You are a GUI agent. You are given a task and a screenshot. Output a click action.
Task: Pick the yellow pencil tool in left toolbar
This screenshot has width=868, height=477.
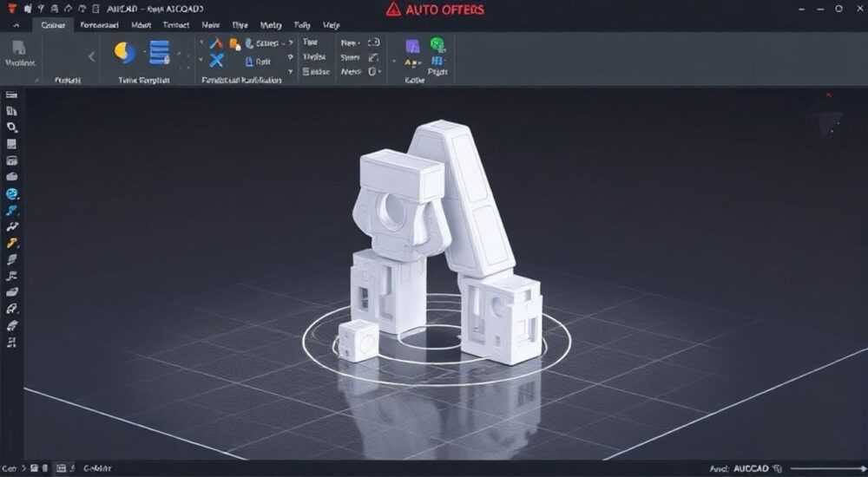pyautogui.click(x=11, y=243)
